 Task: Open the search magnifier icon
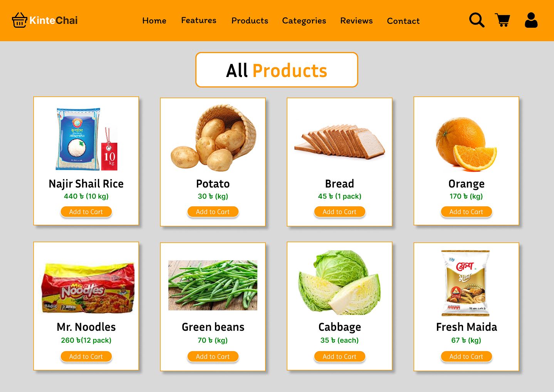tap(477, 20)
